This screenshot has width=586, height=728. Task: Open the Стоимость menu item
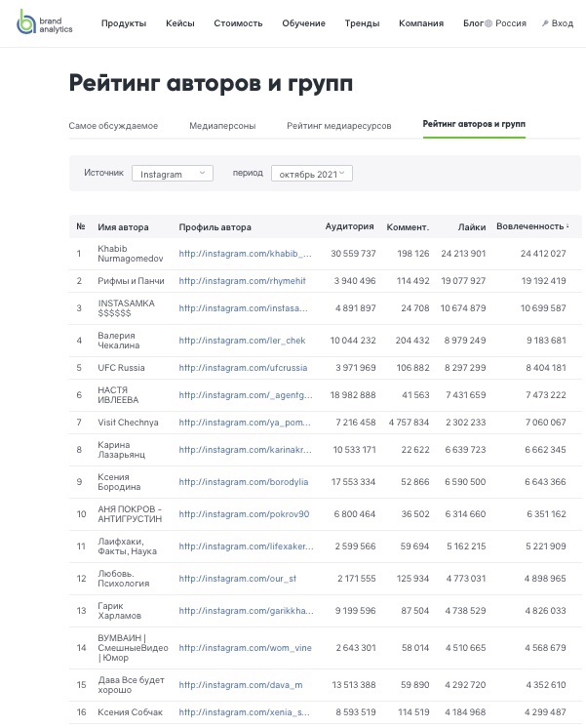pyautogui.click(x=238, y=23)
